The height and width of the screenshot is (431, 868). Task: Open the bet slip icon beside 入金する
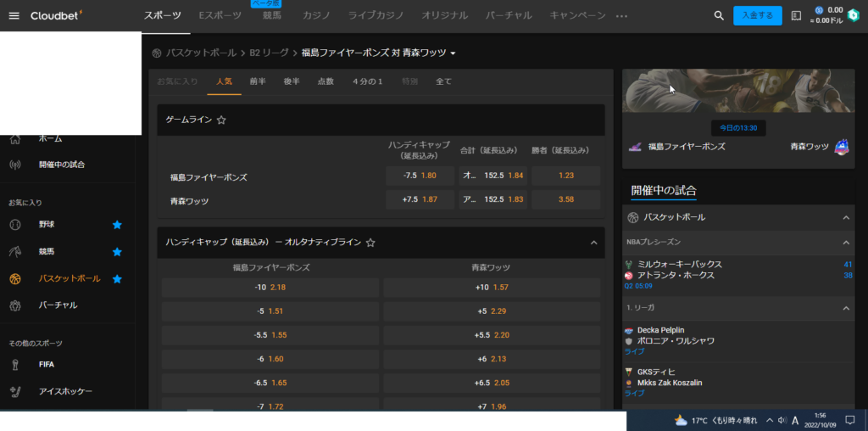796,15
